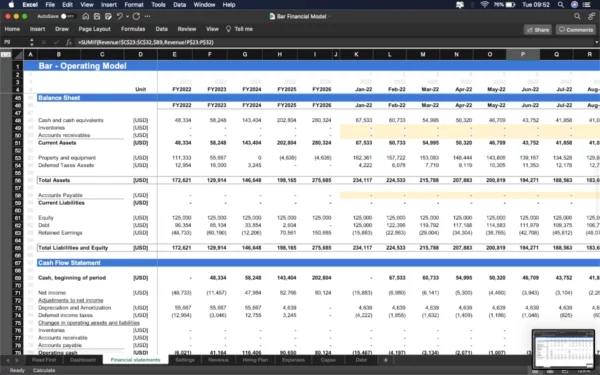Click the Retained Earnings row label
This screenshot has width=600, height=375.
coord(60,233)
